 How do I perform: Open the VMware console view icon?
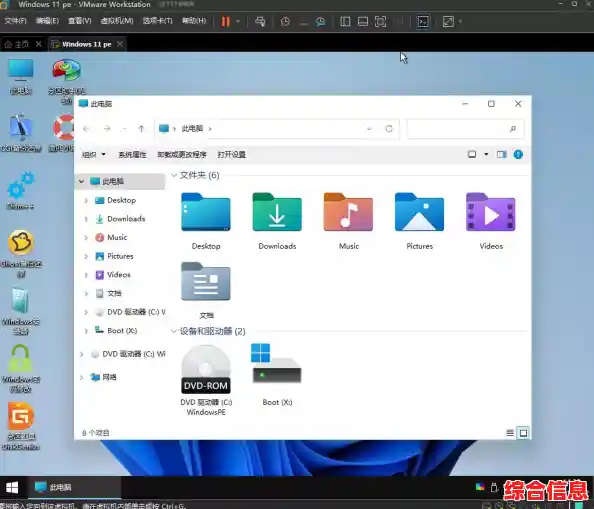tap(423, 22)
